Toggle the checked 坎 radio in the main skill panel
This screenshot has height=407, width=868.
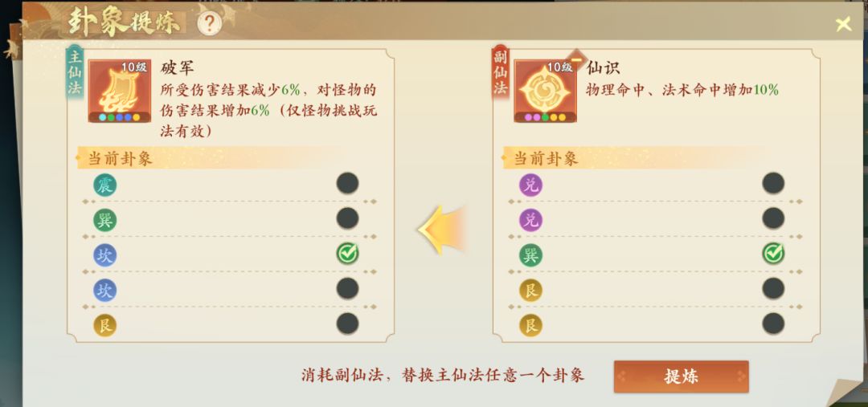click(347, 254)
